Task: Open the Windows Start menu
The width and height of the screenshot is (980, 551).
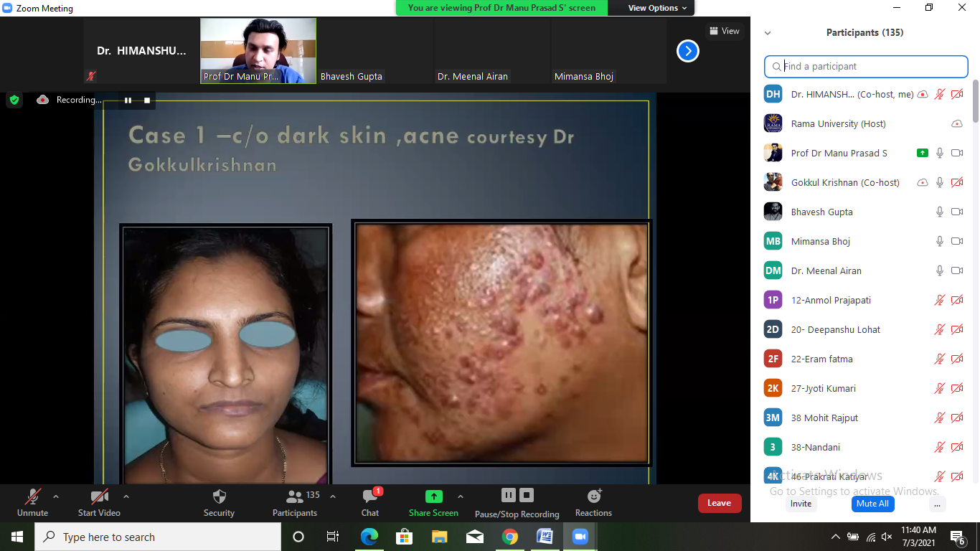Action: tap(17, 537)
